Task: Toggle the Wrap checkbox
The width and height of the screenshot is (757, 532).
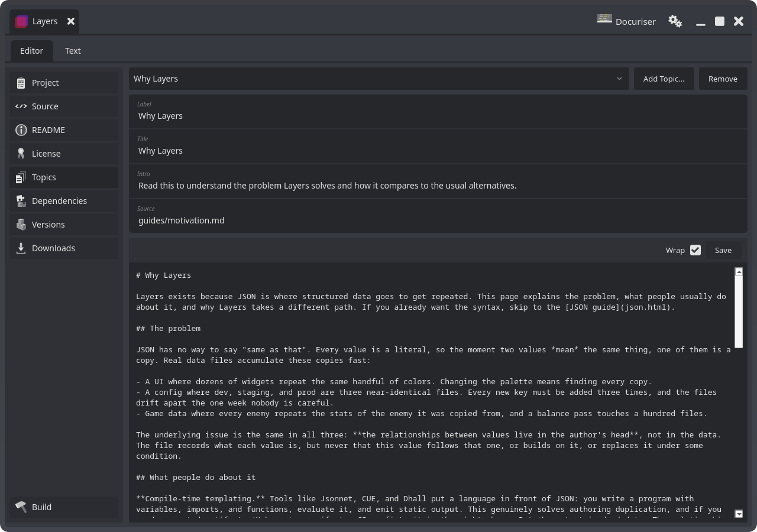Action: (x=695, y=250)
